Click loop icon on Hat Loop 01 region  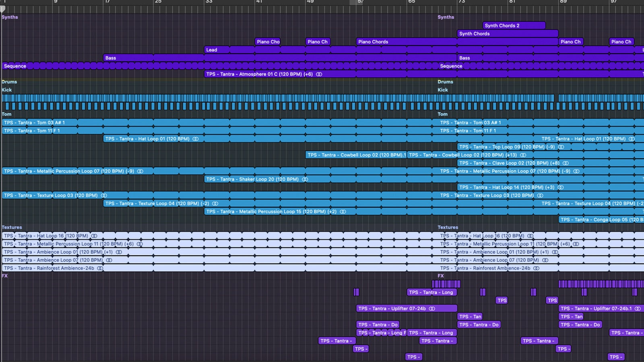(x=195, y=139)
